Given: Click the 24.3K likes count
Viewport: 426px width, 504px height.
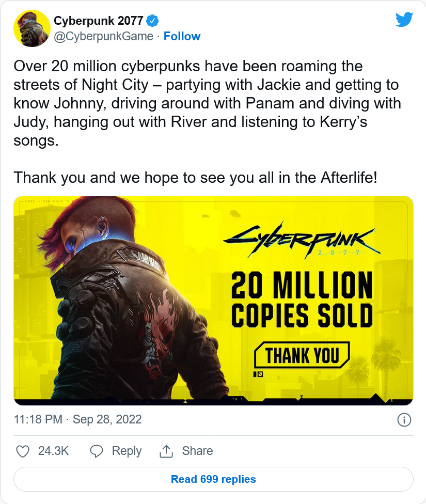Looking at the screenshot, I should 53,451.
